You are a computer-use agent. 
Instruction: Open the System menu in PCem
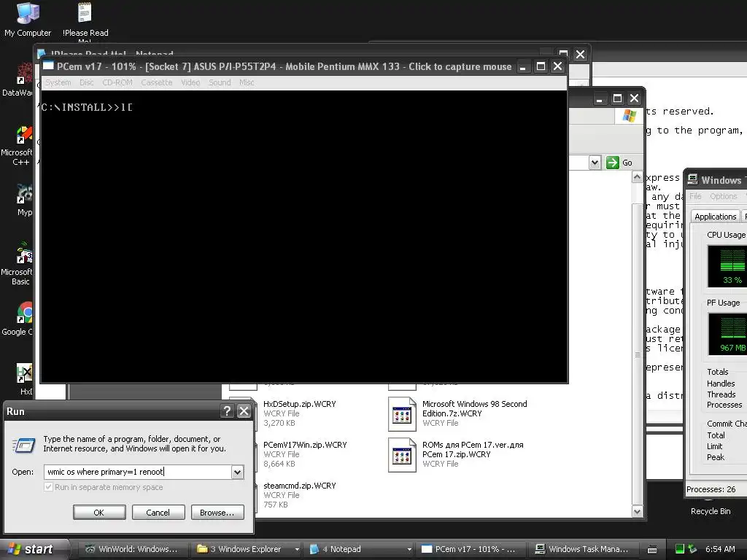(58, 82)
